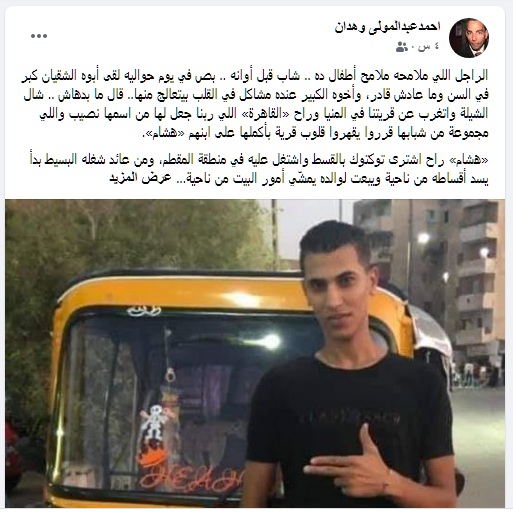Open the three-dot post options menu
Screen dimensions: 513x513
tap(39, 36)
